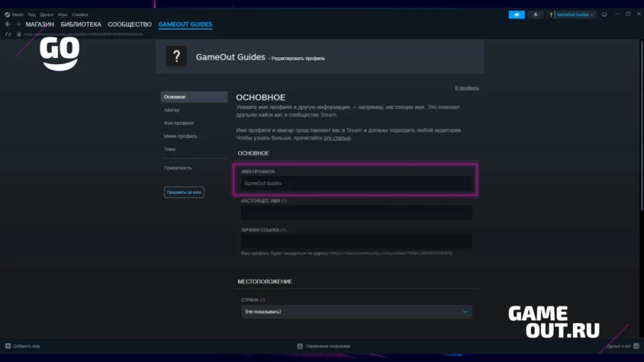Open friends and chat icon
Image resolution: width=644 pixels, height=362 pixels.
pyautogui.click(x=636, y=346)
